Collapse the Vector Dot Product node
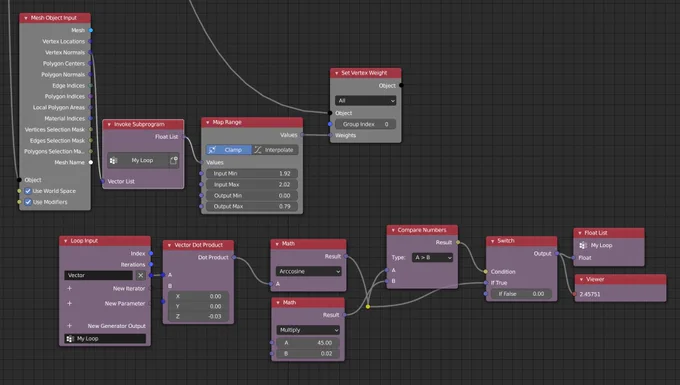The height and width of the screenshot is (385, 680). coord(170,245)
